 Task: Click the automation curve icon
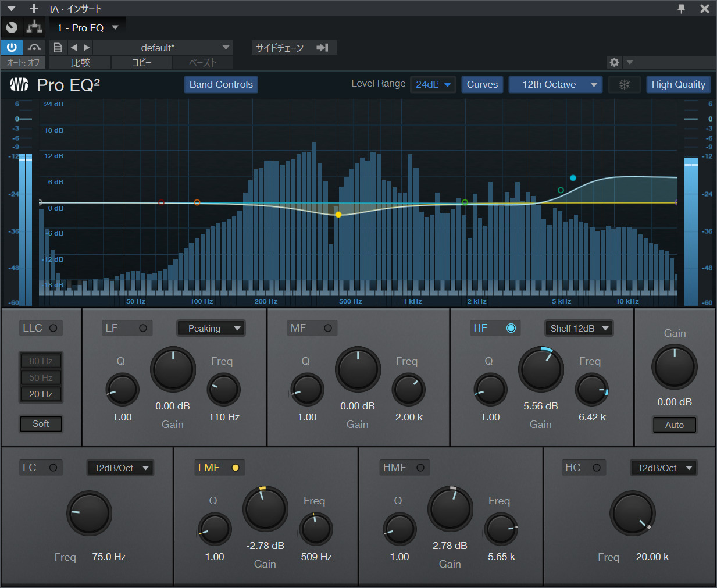[34, 47]
